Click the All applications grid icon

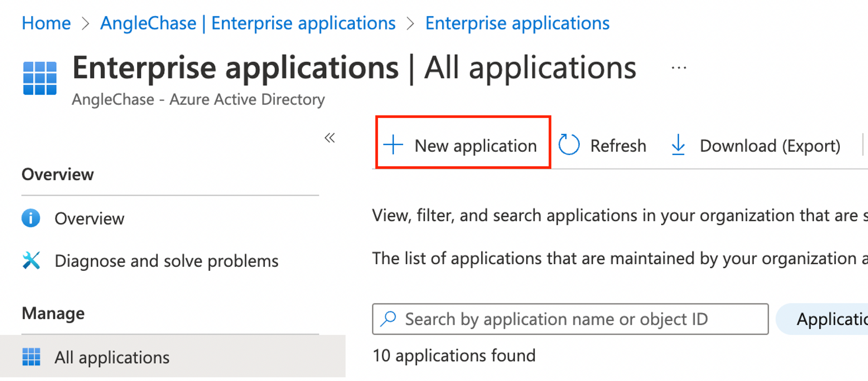click(x=31, y=357)
